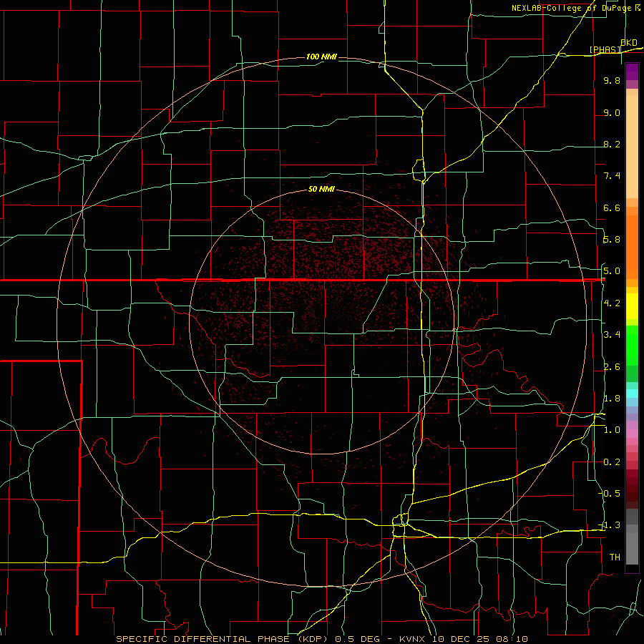This screenshot has width=644, height=644.
Task: Click the 2.6 value on the color scale
Action: (x=612, y=367)
